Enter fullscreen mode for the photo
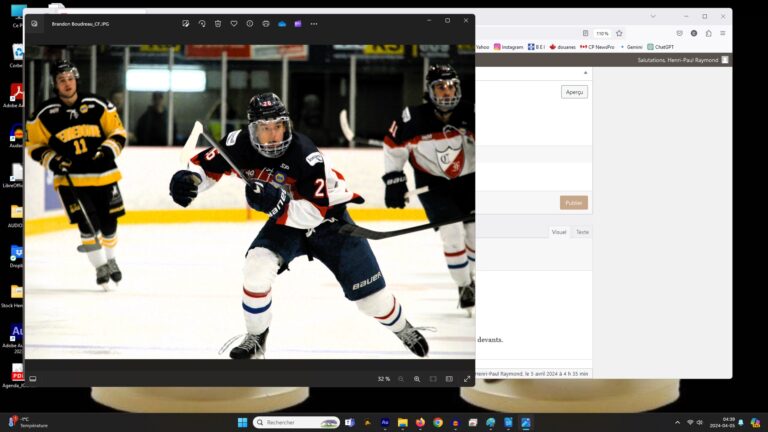 coord(465,379)
